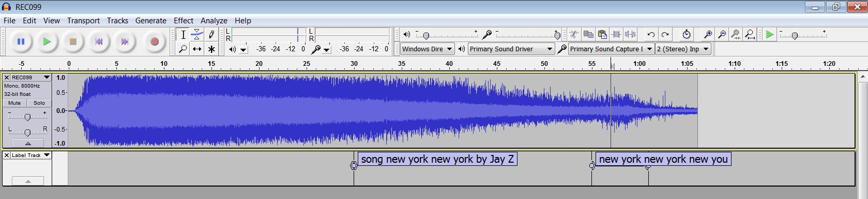Solo the REC099 track
868x199 pixels.
point(39,103)
